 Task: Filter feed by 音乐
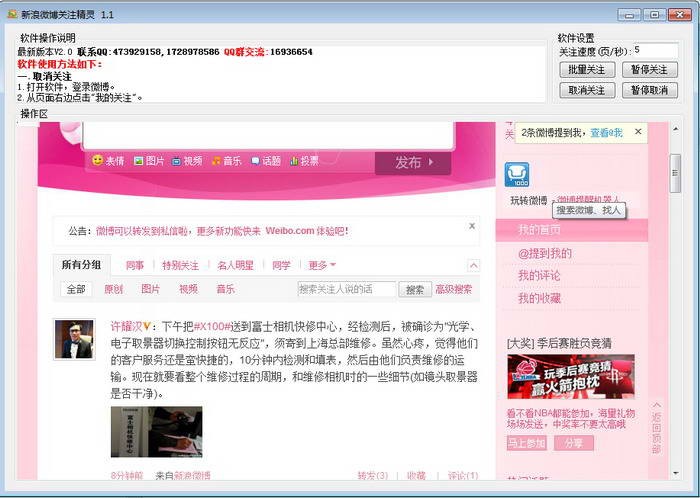[x=225, y=289]
